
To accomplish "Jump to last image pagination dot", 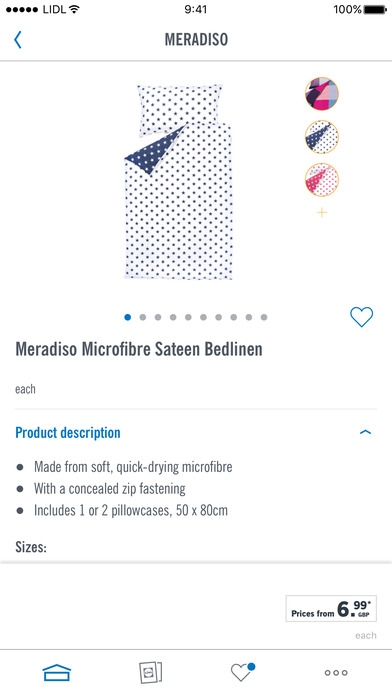I will tap(264, 317).
